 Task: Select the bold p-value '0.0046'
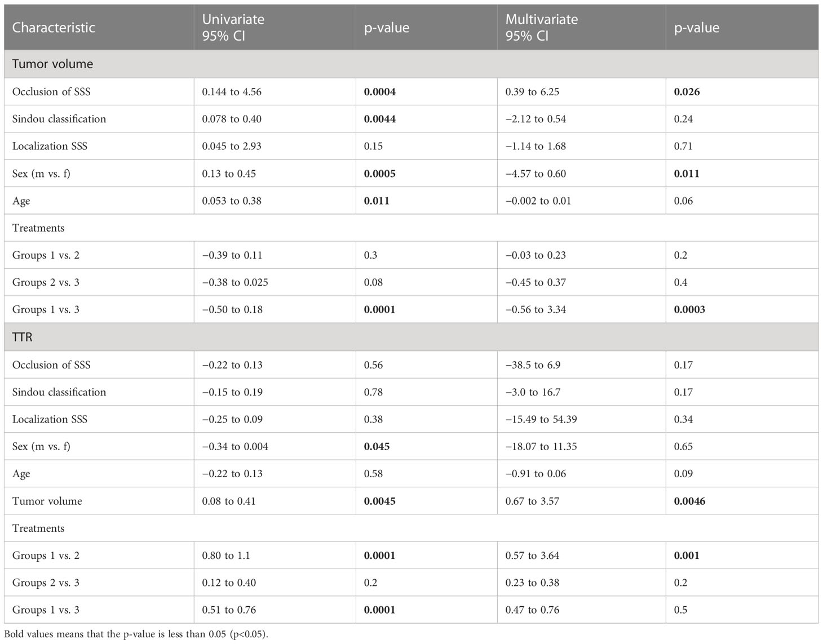coord(689,501)
